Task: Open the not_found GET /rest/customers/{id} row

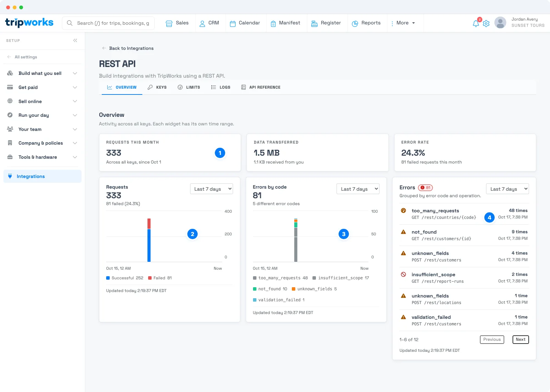Action: 464,235
